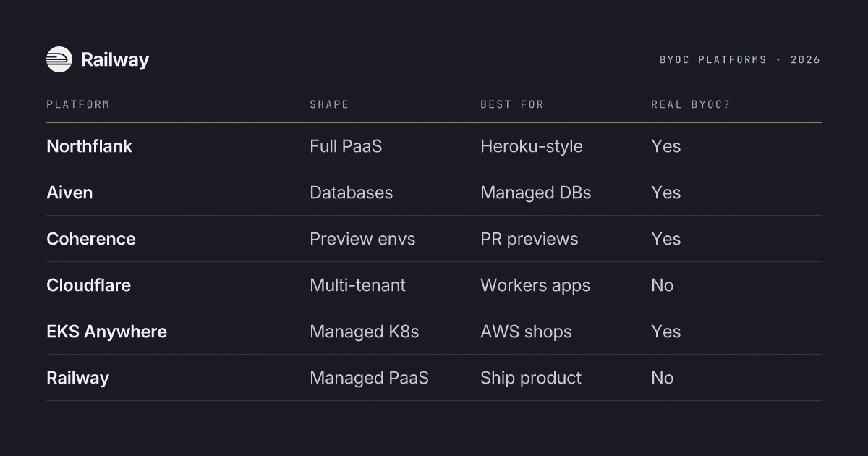Click the Yes value in EKS Anywhere row
The image size is (868, 456).
click(666, 332)
